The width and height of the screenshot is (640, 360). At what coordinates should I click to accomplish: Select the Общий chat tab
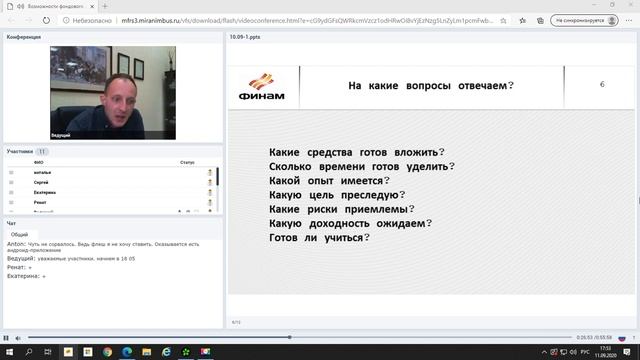(x=19, y=234)
